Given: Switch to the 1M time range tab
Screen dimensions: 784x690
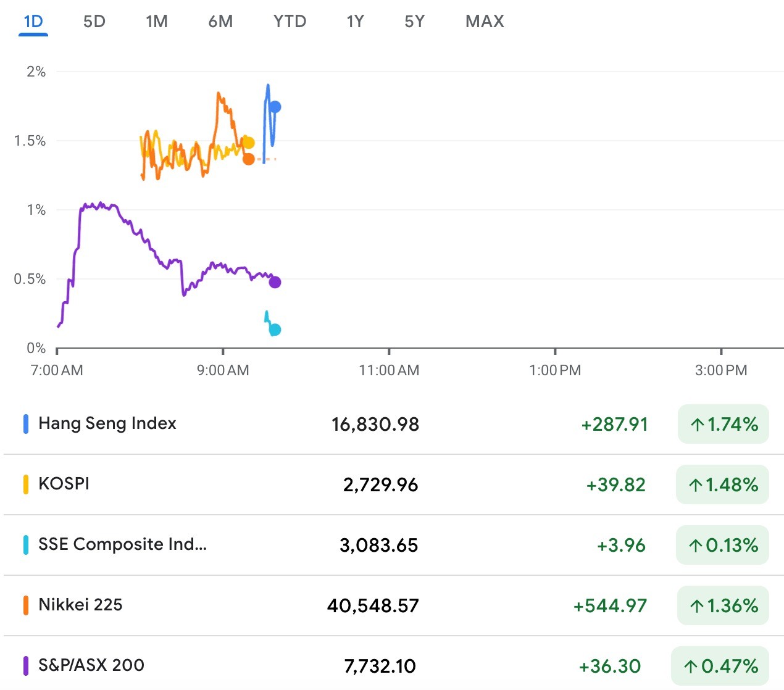Looking at the screenshot, I should 157,22.
